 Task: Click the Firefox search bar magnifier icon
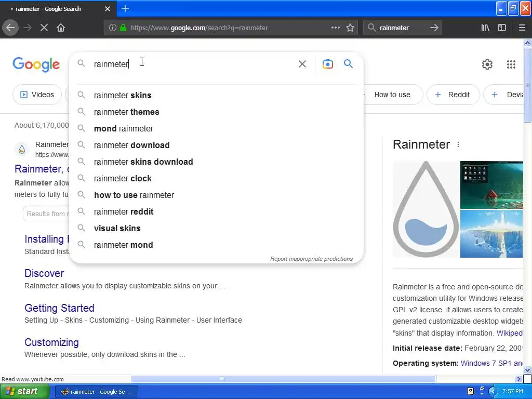point(372,28)
